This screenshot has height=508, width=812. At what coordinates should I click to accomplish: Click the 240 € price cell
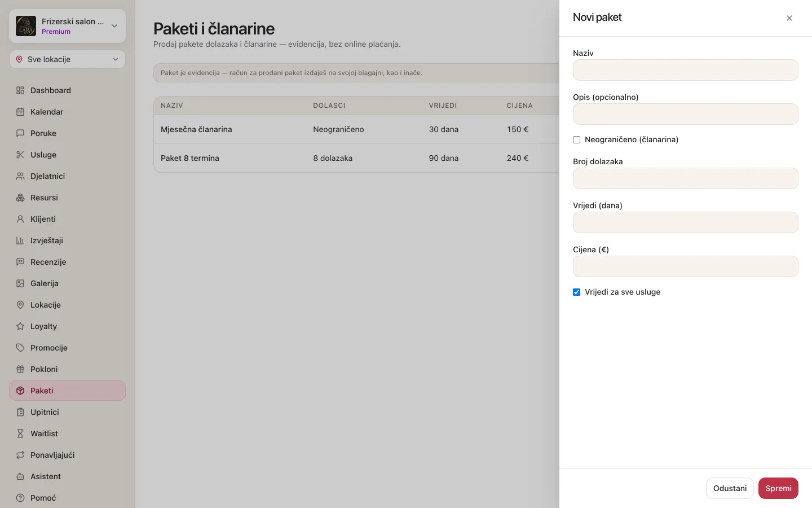click(518, 158)
